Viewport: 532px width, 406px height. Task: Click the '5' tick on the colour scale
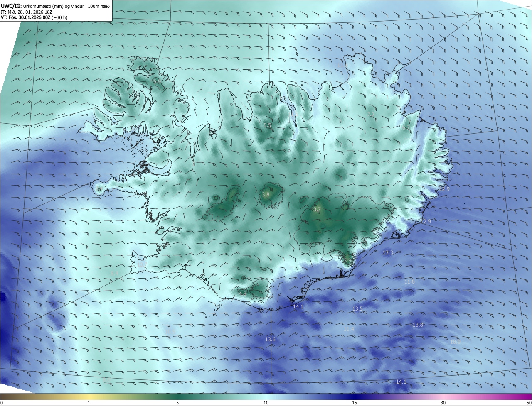(177, 403)
